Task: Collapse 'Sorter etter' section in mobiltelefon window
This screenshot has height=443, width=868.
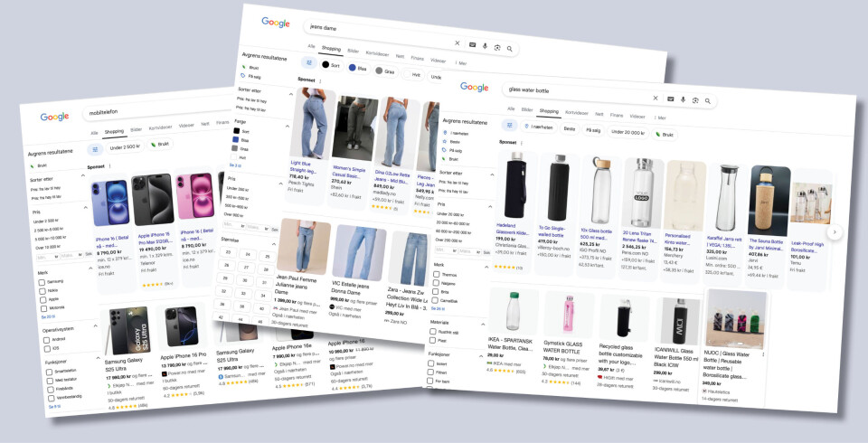Action: 83,175
